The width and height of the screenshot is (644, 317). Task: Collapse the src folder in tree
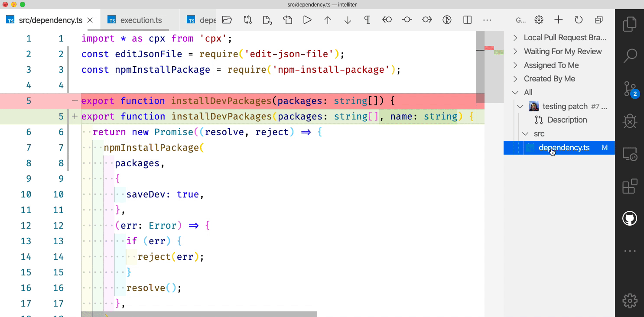559,134
